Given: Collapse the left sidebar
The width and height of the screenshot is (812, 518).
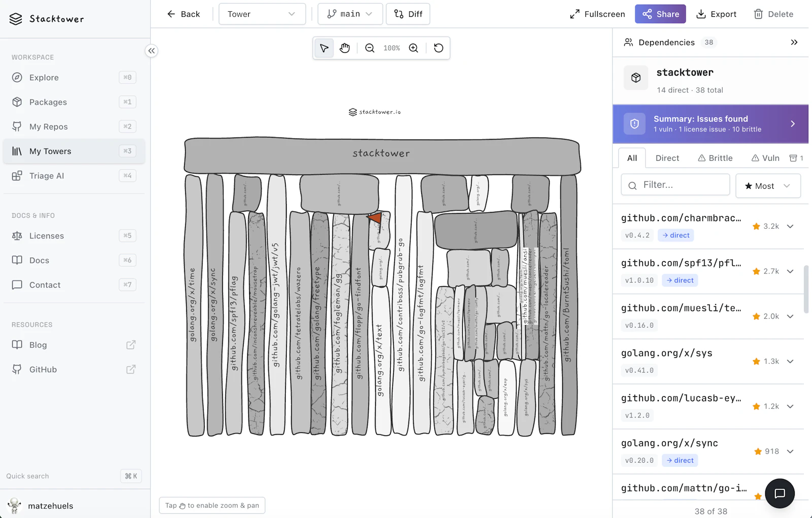Looking at the screenshot, I should coord(151,51).
